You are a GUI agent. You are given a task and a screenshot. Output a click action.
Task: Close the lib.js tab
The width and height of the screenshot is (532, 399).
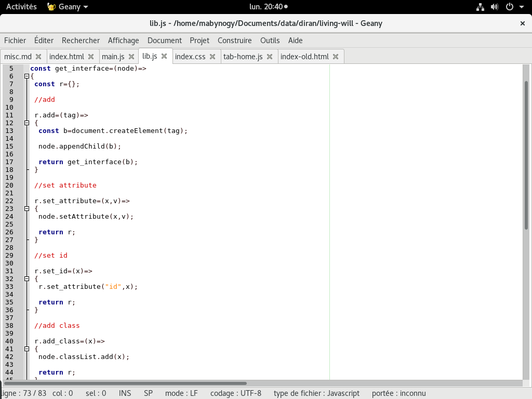click(164, 56)
